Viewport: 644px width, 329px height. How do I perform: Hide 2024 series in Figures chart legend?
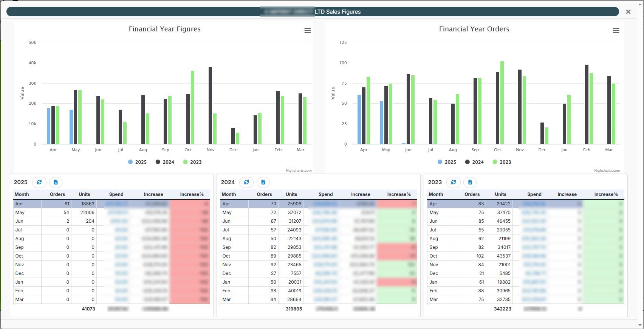(x=165, y=162)
